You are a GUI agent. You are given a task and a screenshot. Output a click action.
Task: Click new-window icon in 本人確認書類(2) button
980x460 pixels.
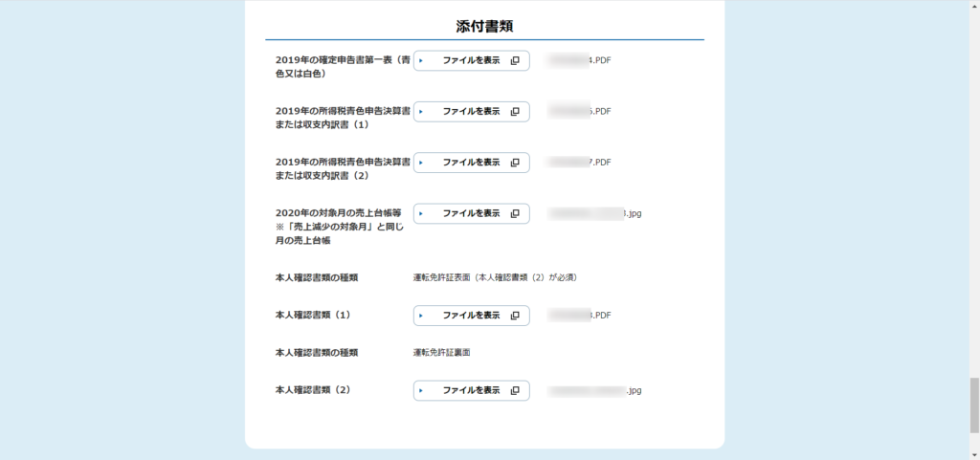(x=515, y=391)
